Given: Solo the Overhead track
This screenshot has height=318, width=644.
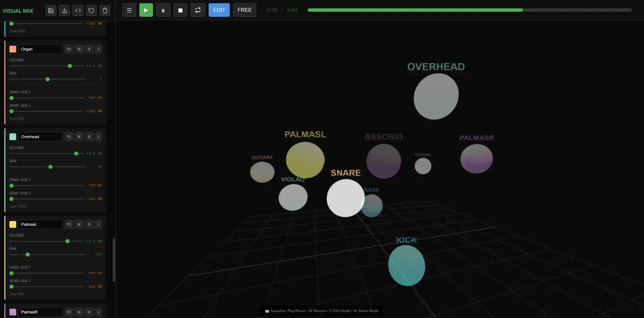Looking at the screenshot, I should (89, 137).
